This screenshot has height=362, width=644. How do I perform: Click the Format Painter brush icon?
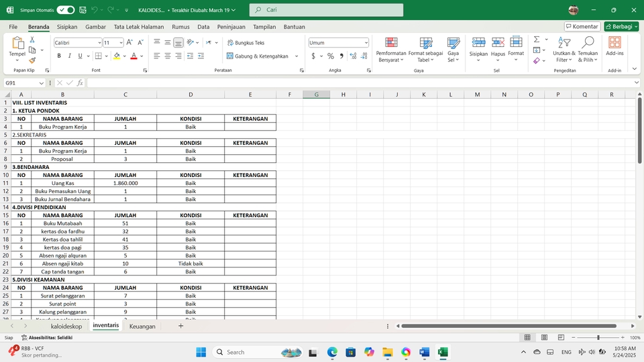click(32, 60)
